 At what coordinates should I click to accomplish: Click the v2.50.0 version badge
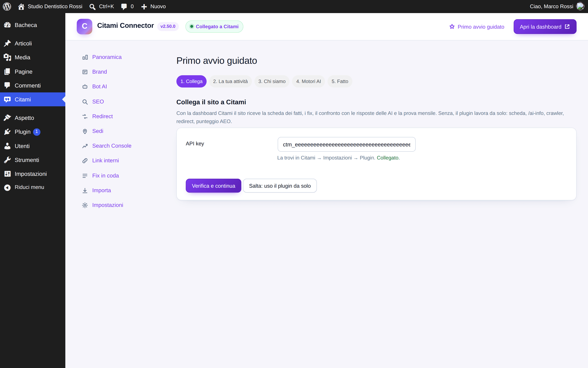pyautogui.click(x=168, y=26)
